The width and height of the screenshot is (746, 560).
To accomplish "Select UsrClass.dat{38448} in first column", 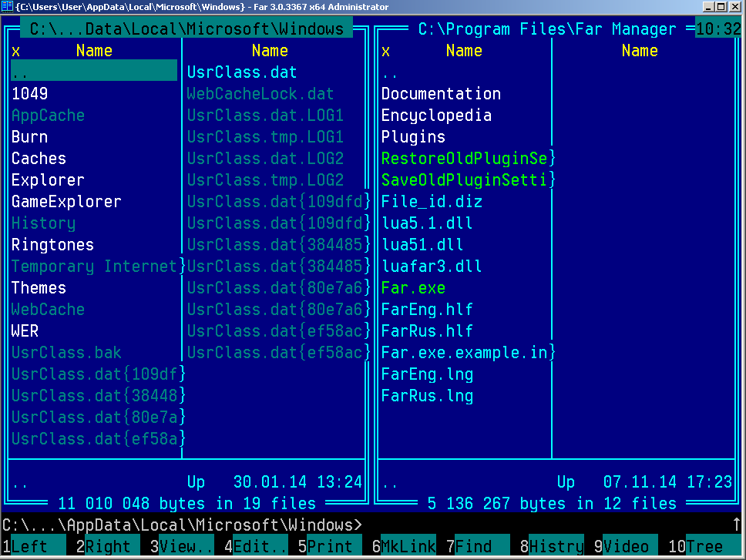I will tap(99, 396).
